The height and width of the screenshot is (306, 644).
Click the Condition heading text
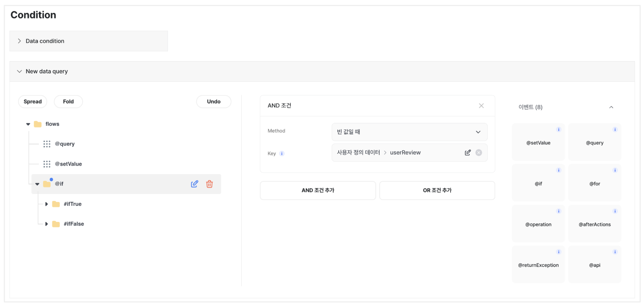(33, 15)
